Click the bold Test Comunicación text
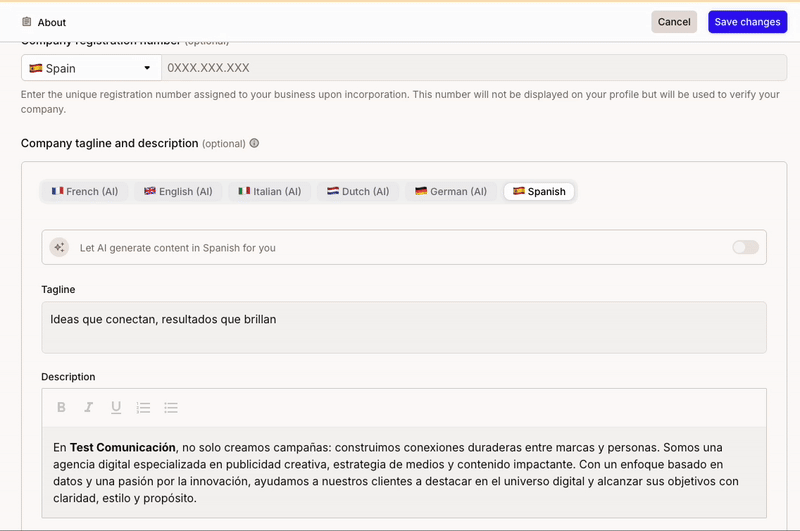The width and height of the screenshot is (800, 531). [x=122, y=447]
